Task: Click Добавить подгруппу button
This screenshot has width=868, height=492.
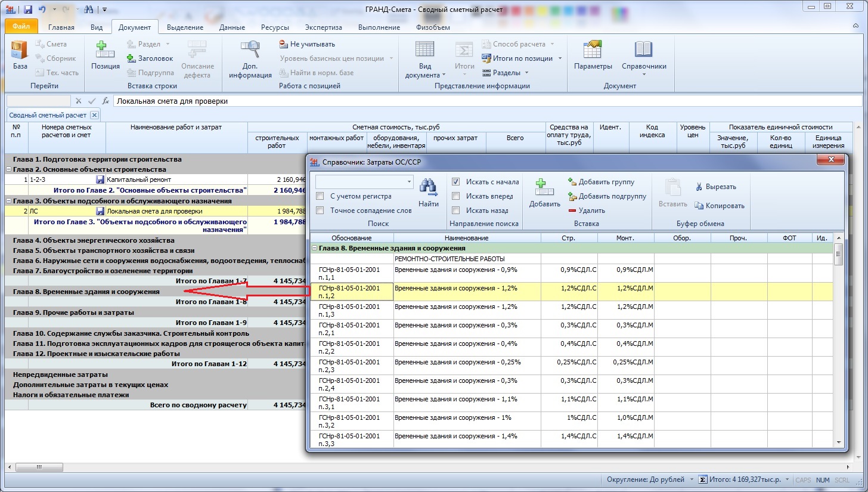Action: pyautogui.click(x=607, y=196)
